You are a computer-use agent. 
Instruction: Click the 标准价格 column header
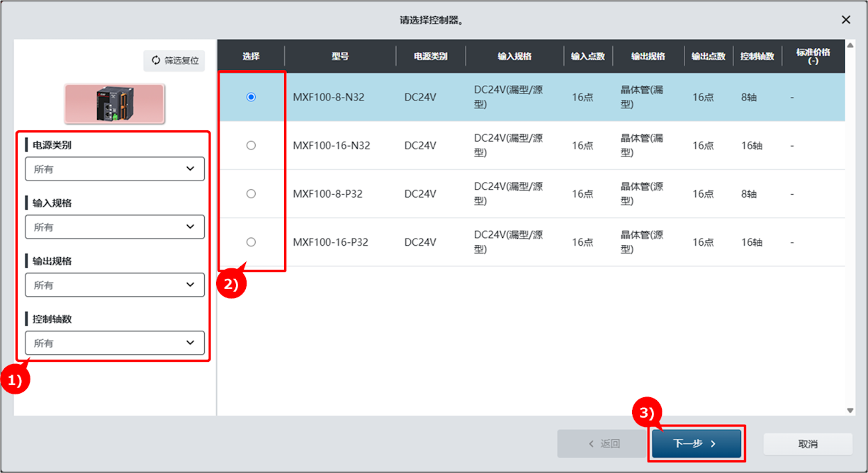click(813, 57)
